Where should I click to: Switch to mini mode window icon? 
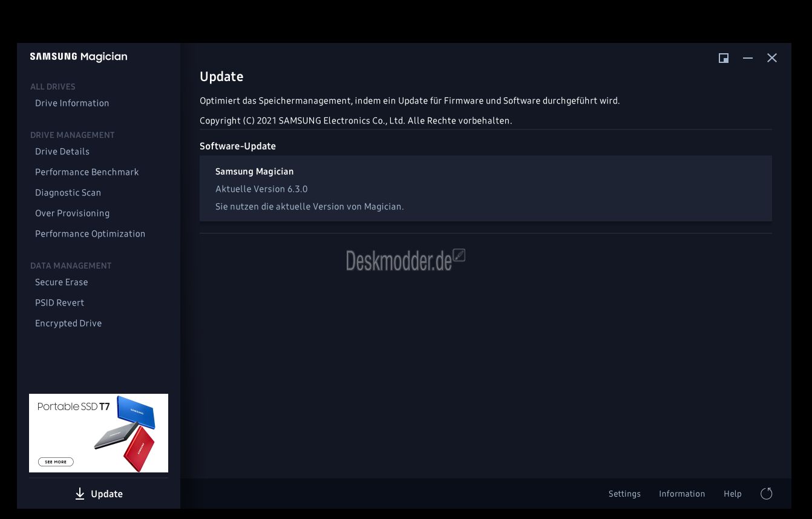point(724,58)
